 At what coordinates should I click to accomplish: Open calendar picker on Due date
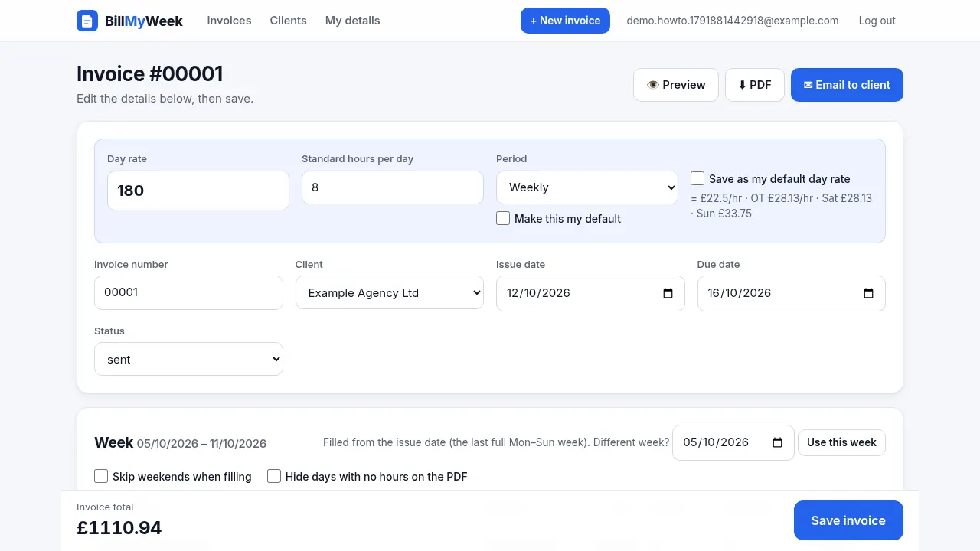868,293
